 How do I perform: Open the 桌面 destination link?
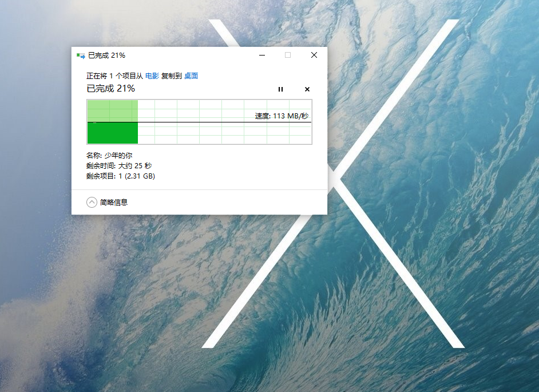[191, 76]
